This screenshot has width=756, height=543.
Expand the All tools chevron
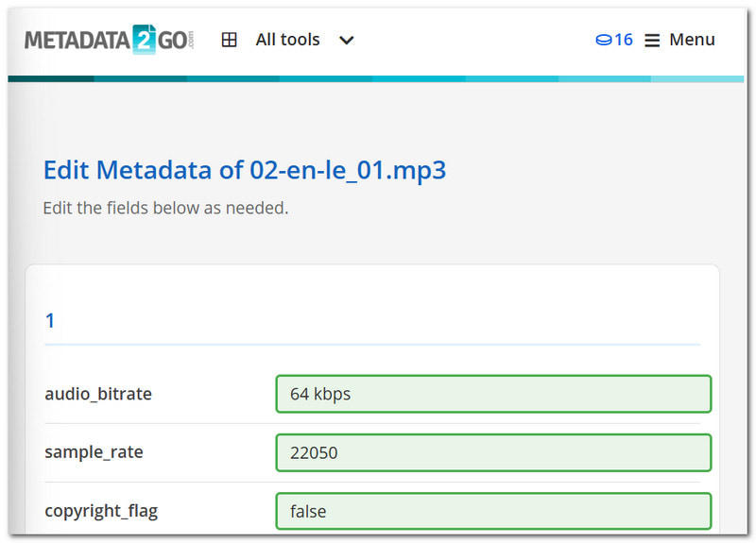tap(347, 40)
